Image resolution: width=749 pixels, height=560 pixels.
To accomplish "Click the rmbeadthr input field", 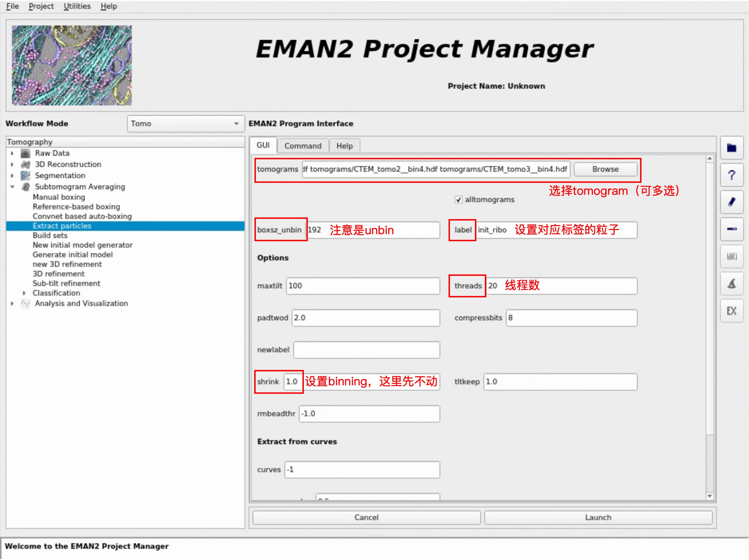I will click(x=369, y=414).
